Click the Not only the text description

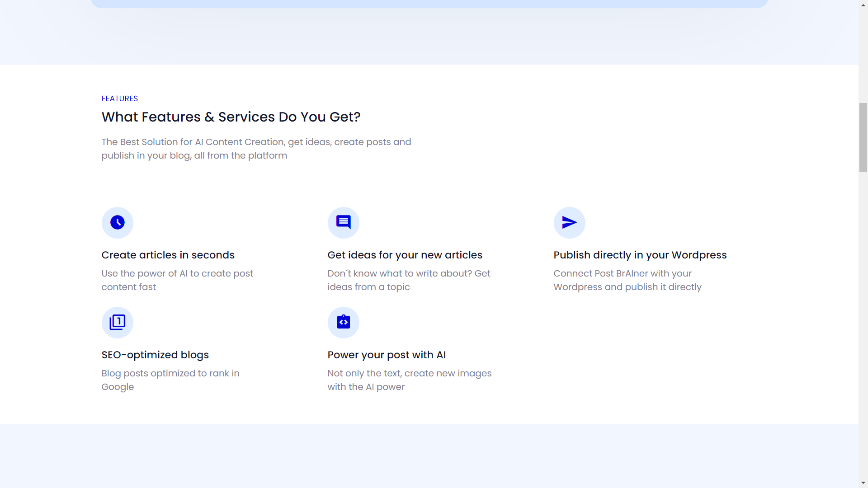[x=410, y=380]
